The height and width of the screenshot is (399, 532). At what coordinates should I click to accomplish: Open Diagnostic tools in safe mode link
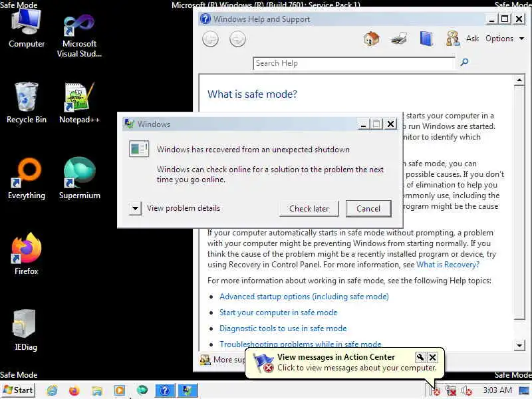pyautogui.click(x=283, y=329)
